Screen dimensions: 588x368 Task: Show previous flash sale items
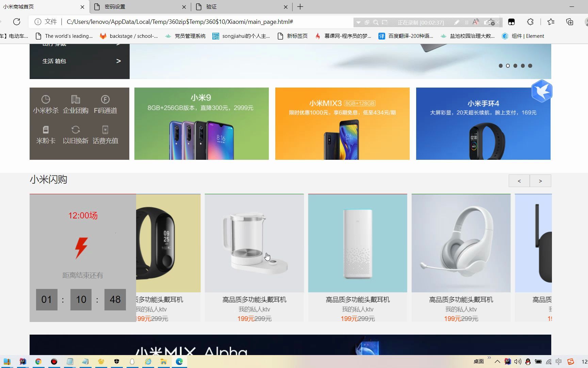(x=519, y=181)
